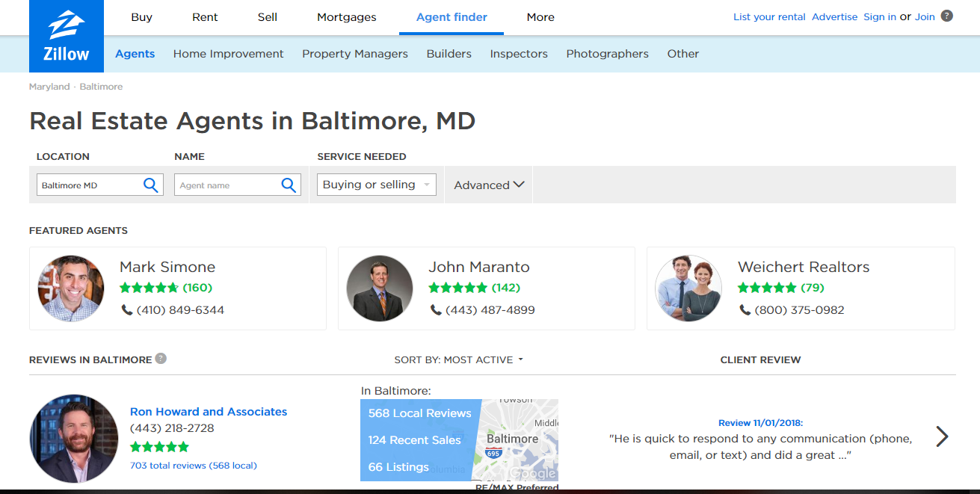Viewport: 980px width, 494px height.
Task: Click the Reviews in Baltimore info icon
Action: click(161, 359)
